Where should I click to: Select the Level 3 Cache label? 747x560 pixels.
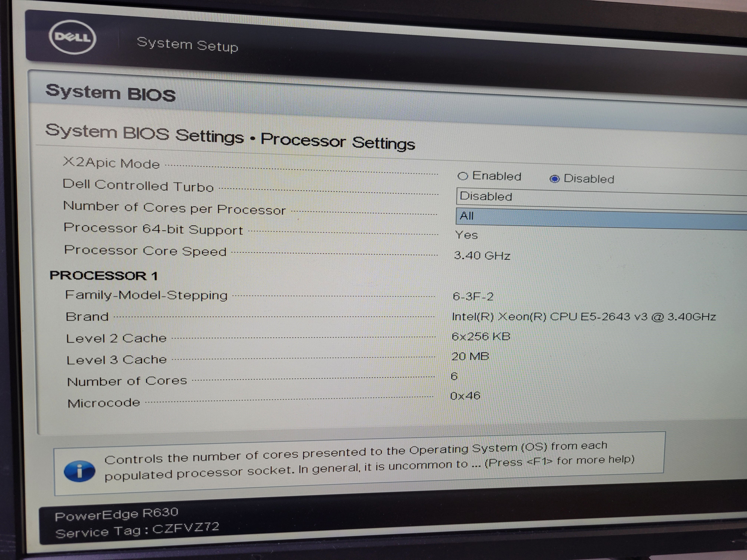point(117,360)
